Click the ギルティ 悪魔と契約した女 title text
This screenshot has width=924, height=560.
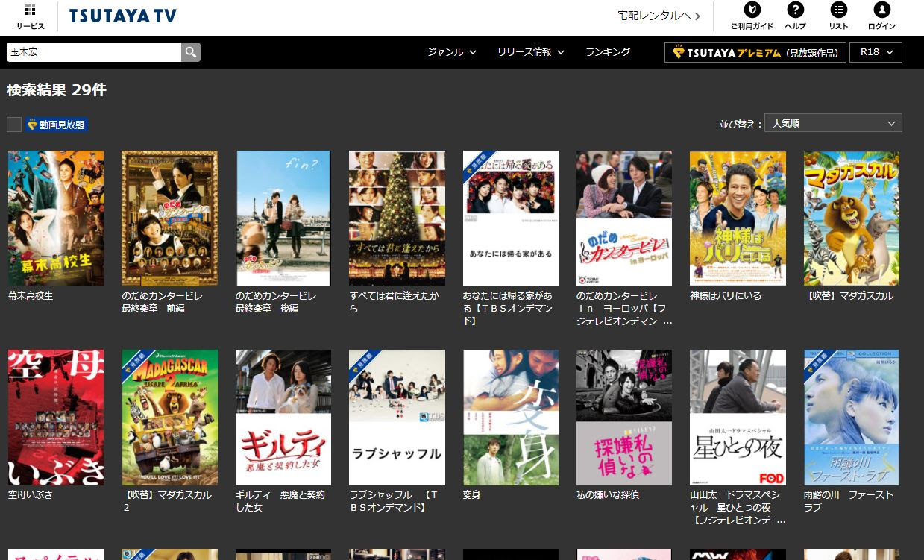coord(280,501)
